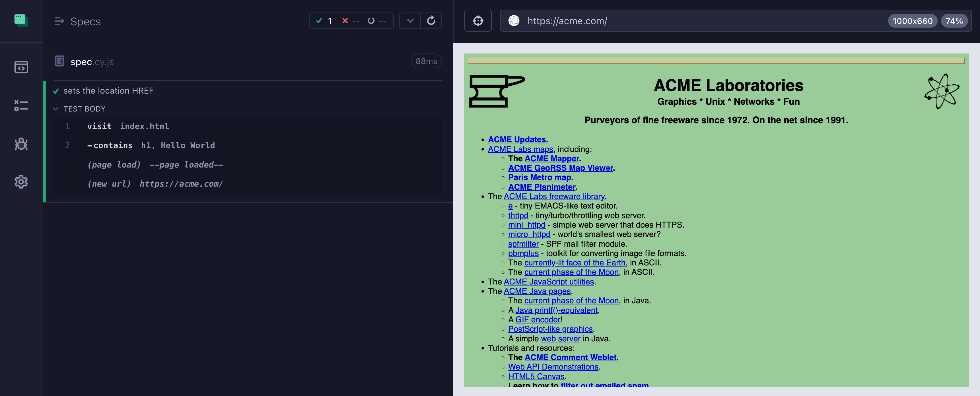
Task: Click the failed tests count indicator
Action: [351, 20]
